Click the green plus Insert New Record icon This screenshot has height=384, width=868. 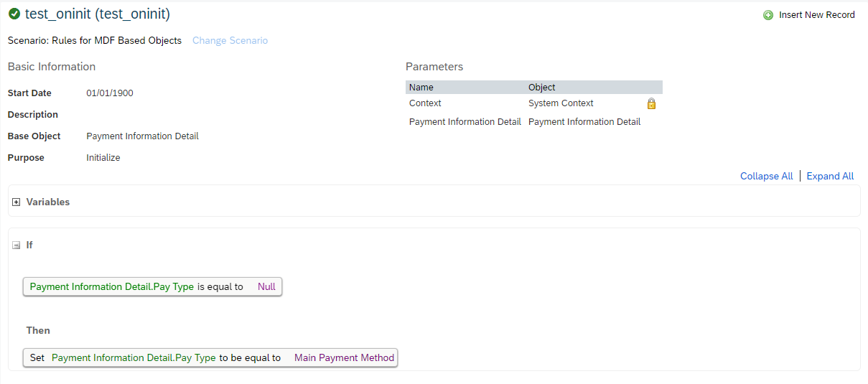pyautogui.click(x=768, y=15)
